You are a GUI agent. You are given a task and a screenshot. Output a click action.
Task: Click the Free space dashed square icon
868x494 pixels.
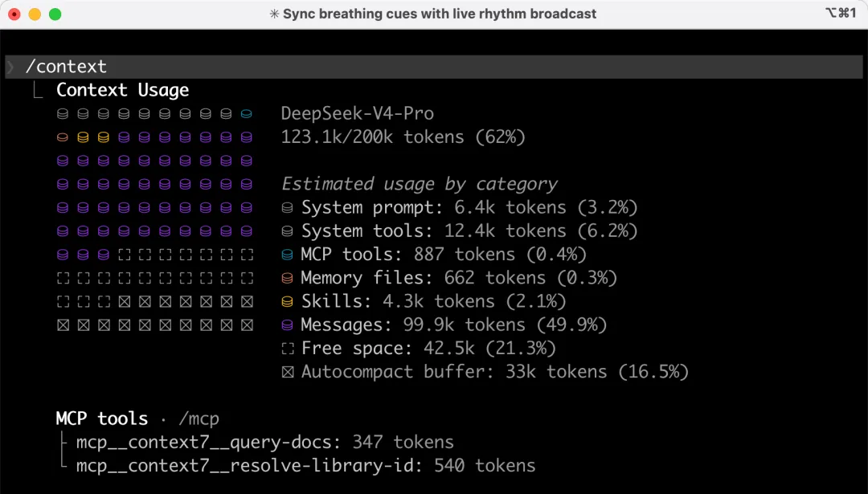click(x=287, y=349)
